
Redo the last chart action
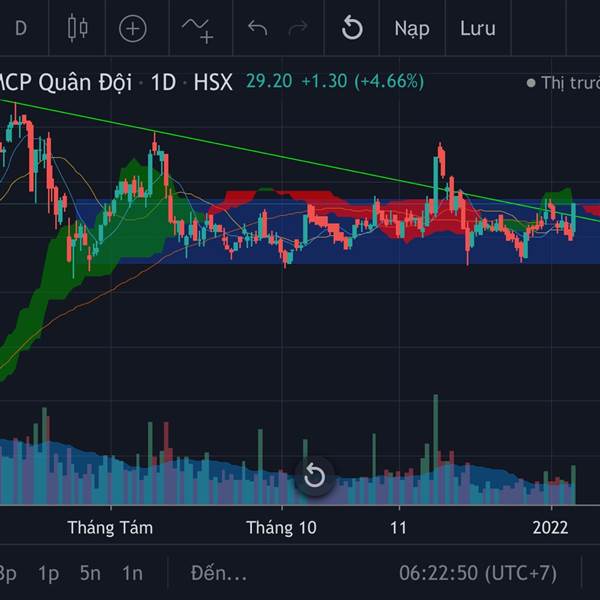(298, 28)
